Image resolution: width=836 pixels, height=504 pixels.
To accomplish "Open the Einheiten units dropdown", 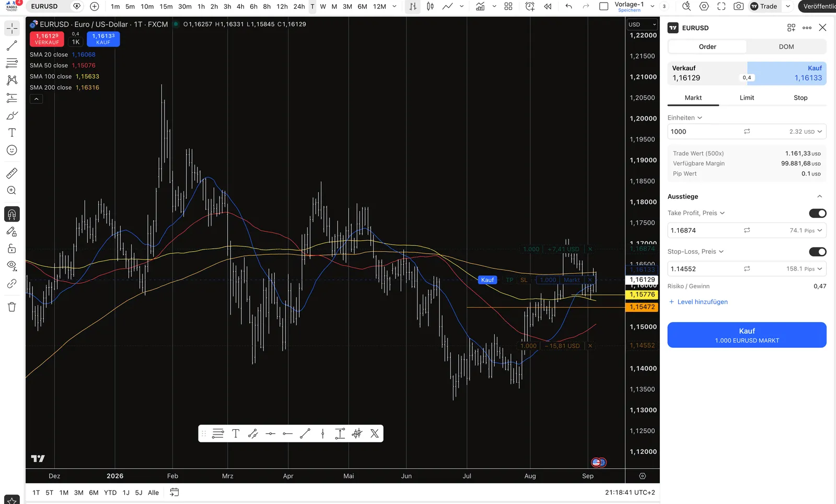I will (685, 118).
